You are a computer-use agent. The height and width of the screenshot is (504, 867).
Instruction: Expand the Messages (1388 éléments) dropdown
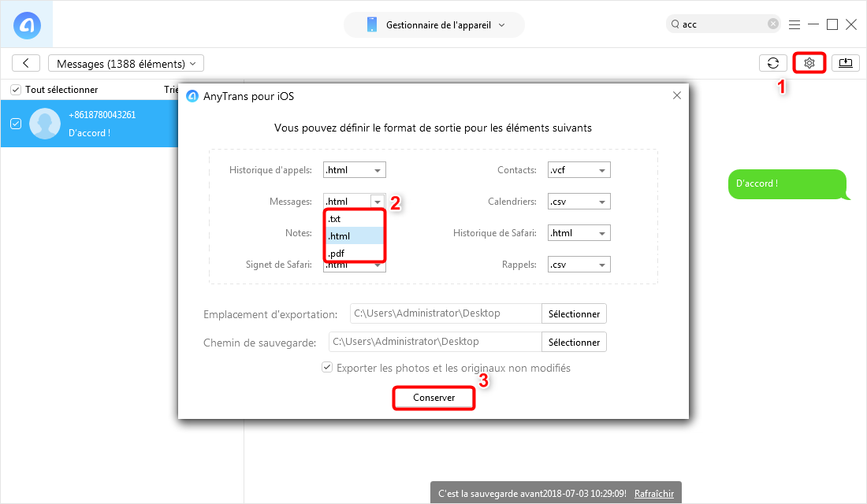tap(126, 64)
